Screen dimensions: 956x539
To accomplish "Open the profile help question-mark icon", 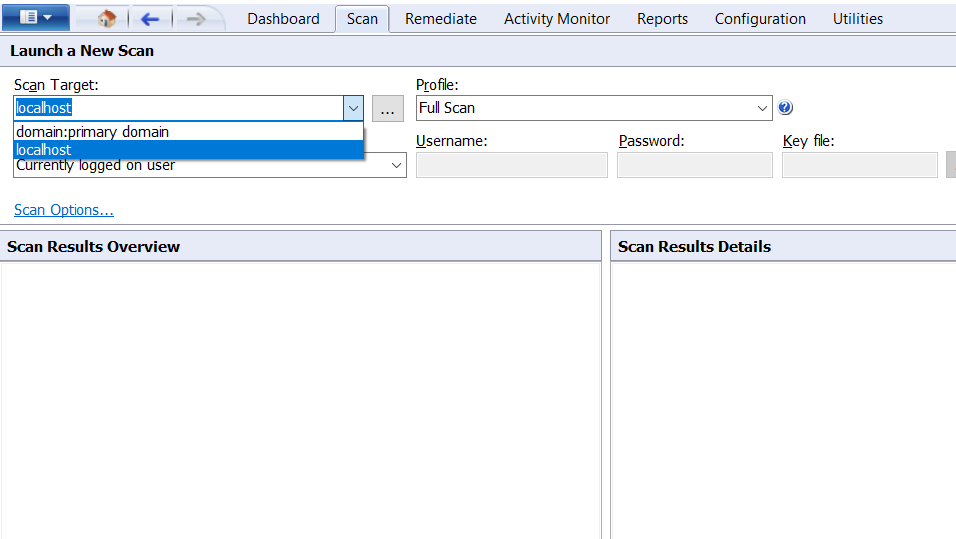I will [785, 108].
